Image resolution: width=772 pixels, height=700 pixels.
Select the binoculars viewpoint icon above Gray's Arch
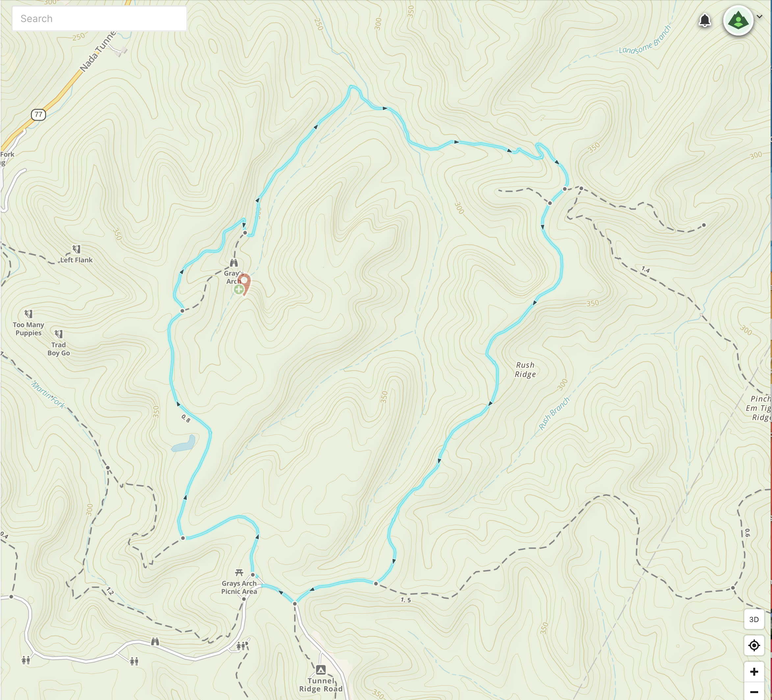[x=234, y=263]
